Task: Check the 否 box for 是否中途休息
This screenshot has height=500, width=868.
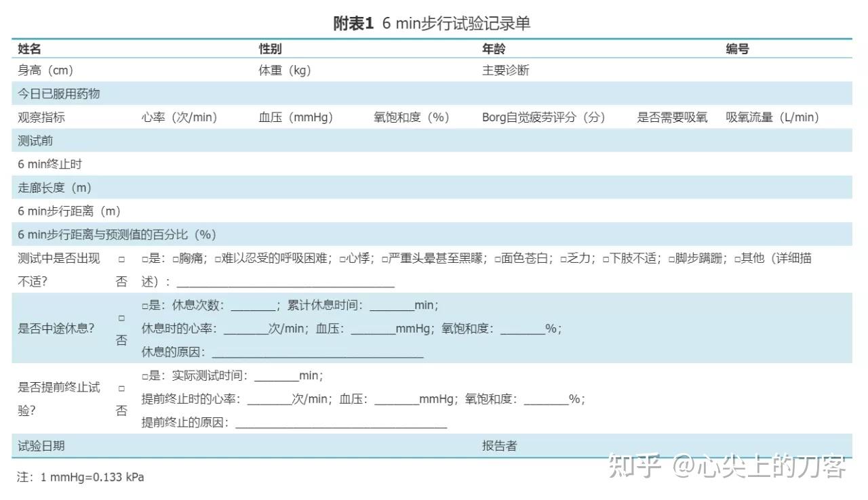Action: [121, 318]
